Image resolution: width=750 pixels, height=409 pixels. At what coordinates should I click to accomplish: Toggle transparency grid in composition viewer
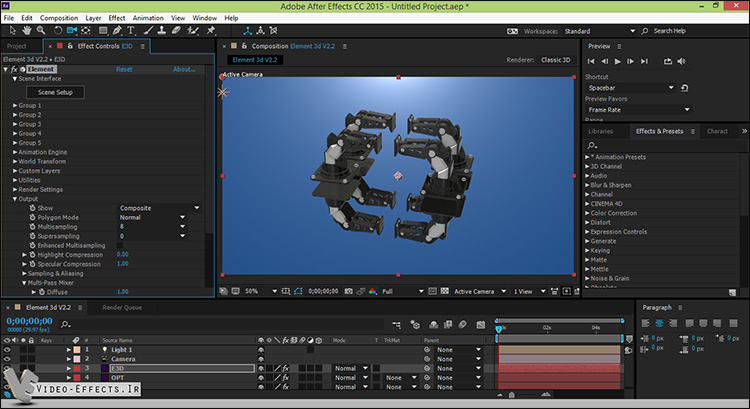[x=444, y=291]
